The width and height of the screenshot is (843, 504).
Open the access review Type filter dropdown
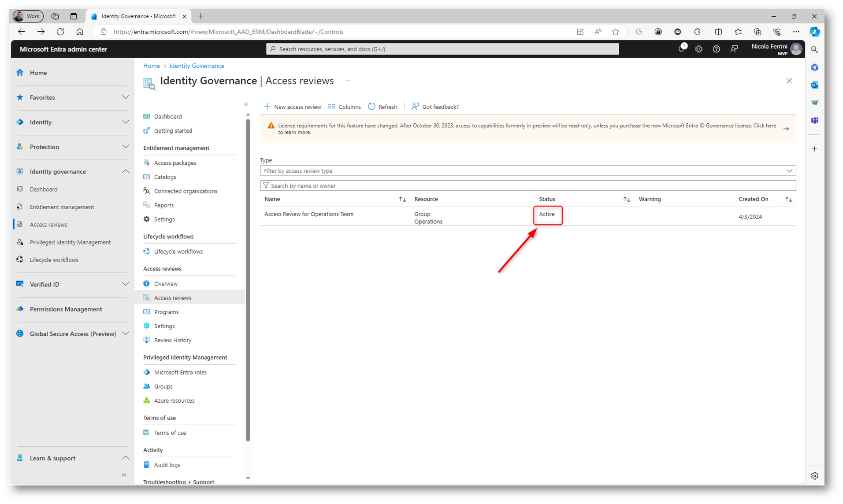click(x=527, y=171)
